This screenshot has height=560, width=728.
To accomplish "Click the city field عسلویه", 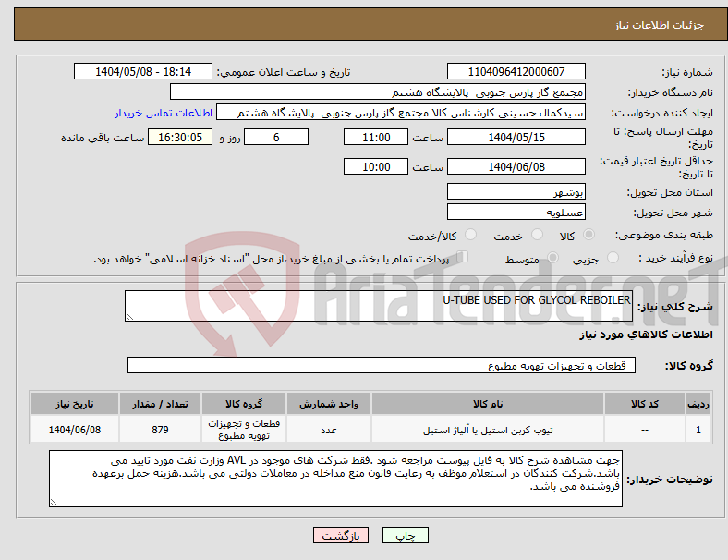I will [x=516, y=212].
